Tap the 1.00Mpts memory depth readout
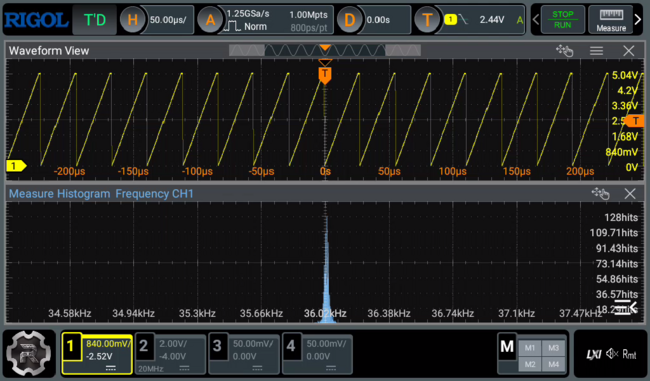Image resolution: width=650 pixels, height=381 pixels. pos(308,15)
